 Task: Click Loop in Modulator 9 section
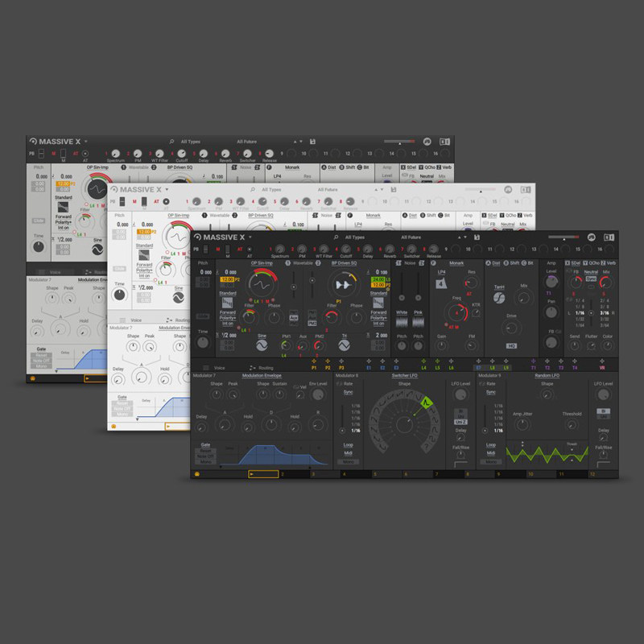(491, 445)
